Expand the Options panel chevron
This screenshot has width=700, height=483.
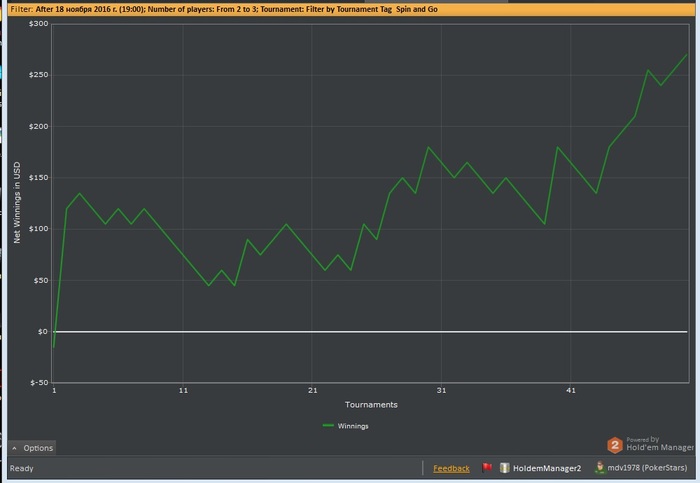pos(14,448)
